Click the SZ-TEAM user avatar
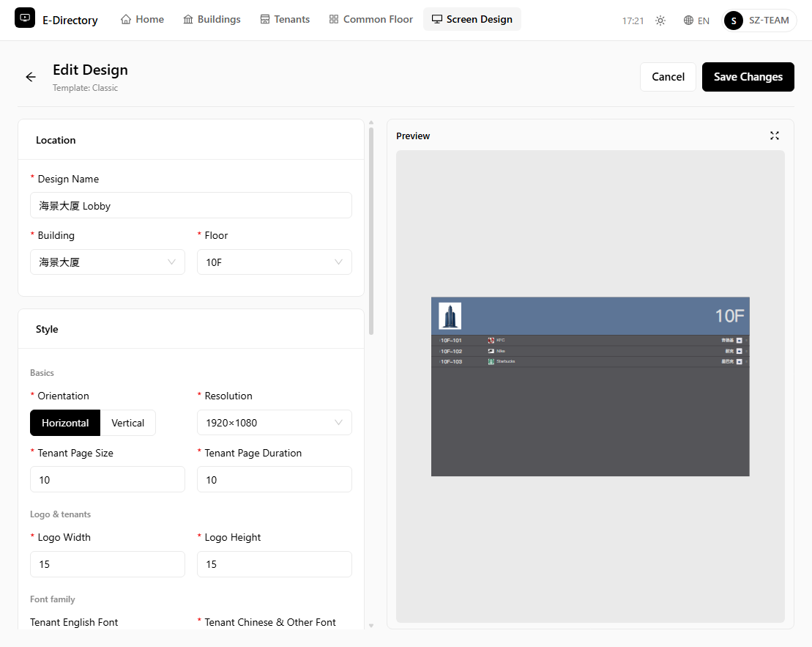The width and height of the screenshot is (812, 647). coord(734,21)
